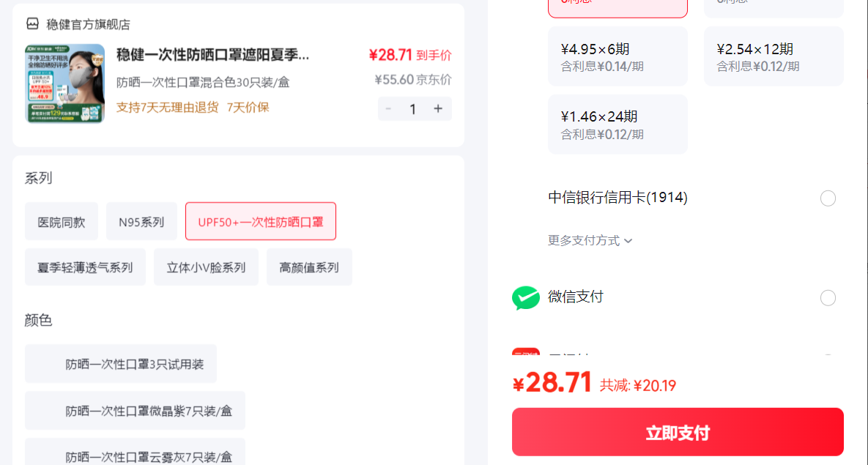Choose the ¥2.54×12期 installment option

pos(774,56)
